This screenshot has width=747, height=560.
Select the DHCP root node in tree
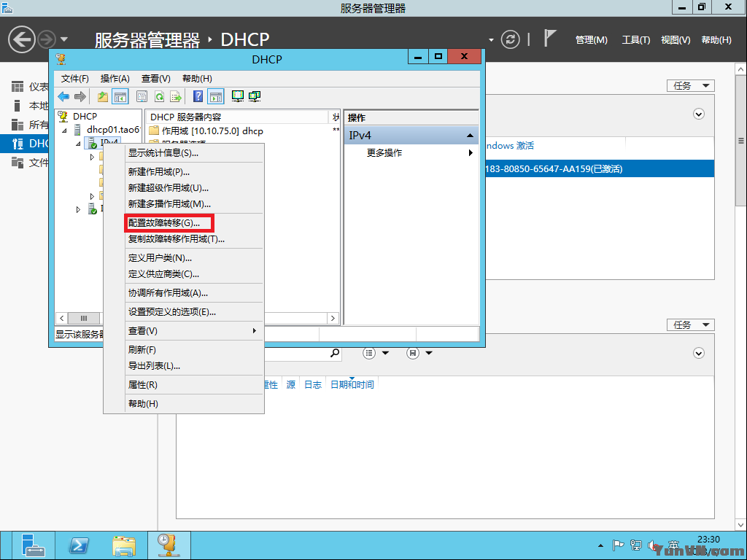coord(85,116)
